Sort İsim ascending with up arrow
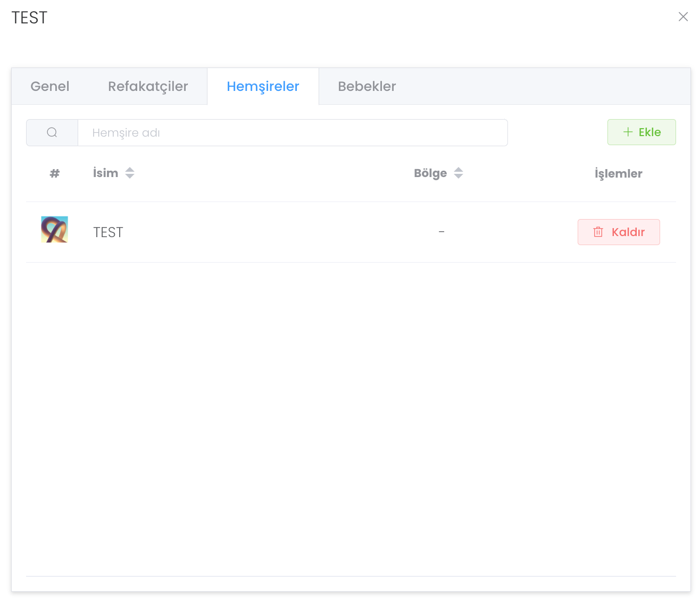The image size is (700, 604). point(130,170)
